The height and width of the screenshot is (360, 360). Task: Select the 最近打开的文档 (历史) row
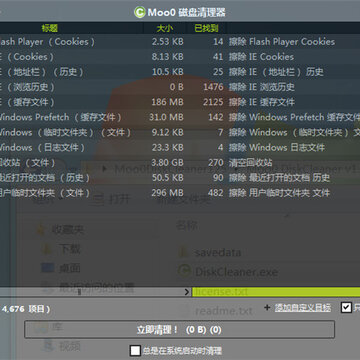tap(180, 178)
